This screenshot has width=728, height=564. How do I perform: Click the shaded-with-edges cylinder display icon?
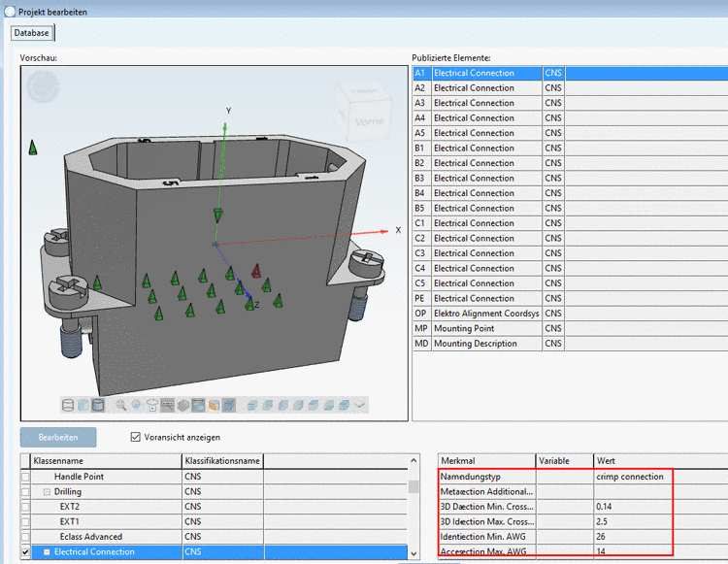[x=98, y=405]
